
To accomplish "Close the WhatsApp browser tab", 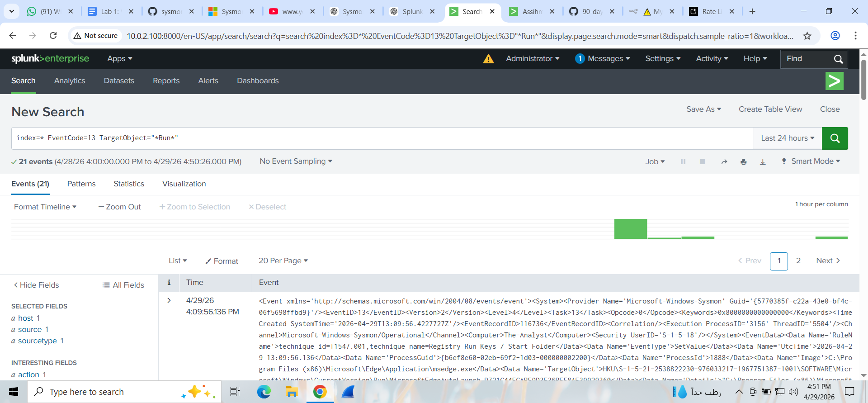I will [x=71, y=11].
